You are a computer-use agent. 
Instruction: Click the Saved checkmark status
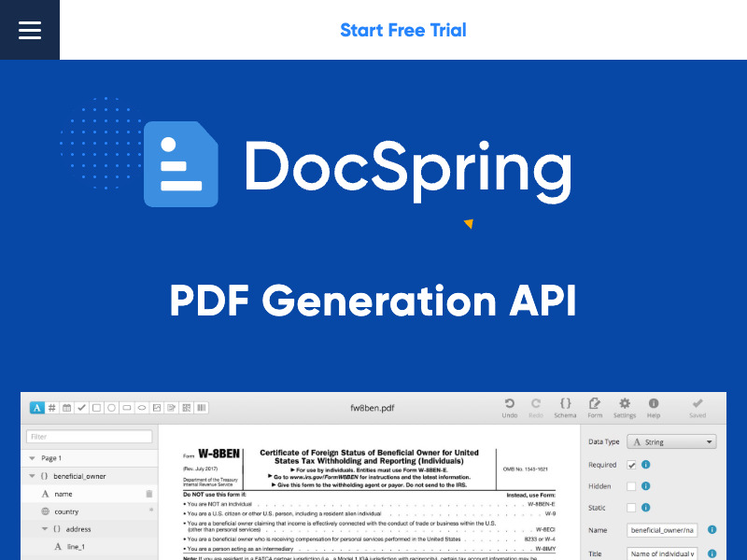pos(698,408)
